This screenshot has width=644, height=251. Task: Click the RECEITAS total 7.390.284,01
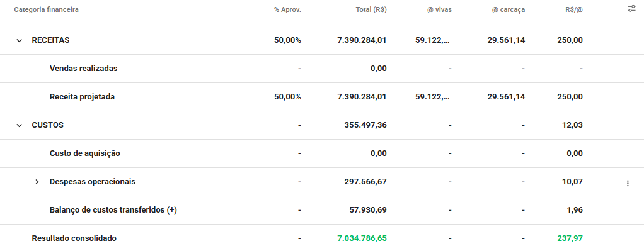(362, 40)
